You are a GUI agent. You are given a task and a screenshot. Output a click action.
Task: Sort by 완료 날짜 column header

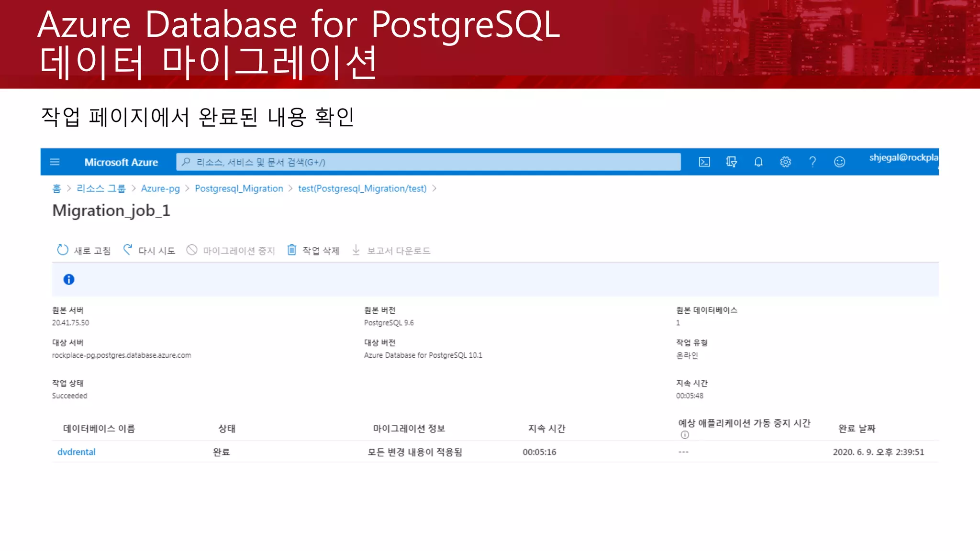857,429
